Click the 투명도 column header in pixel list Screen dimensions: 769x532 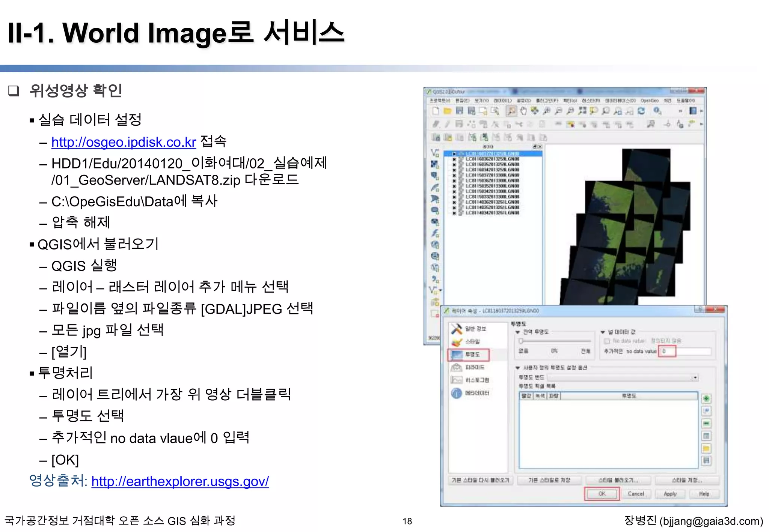click(x=629, y=396)
